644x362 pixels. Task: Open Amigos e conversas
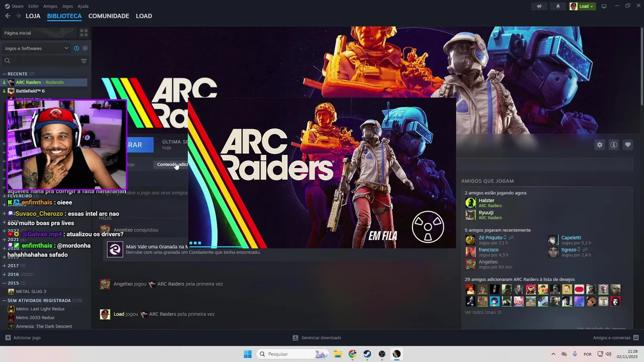tap(616, 338)
